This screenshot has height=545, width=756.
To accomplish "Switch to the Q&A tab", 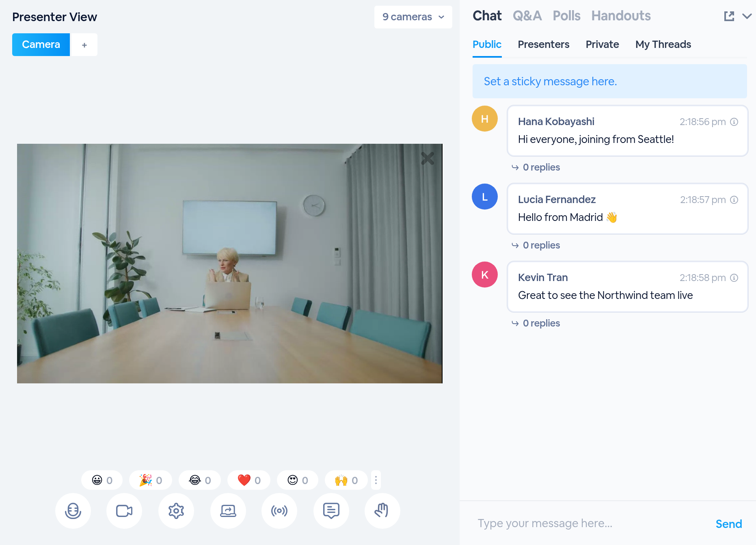I will point(527,16).
